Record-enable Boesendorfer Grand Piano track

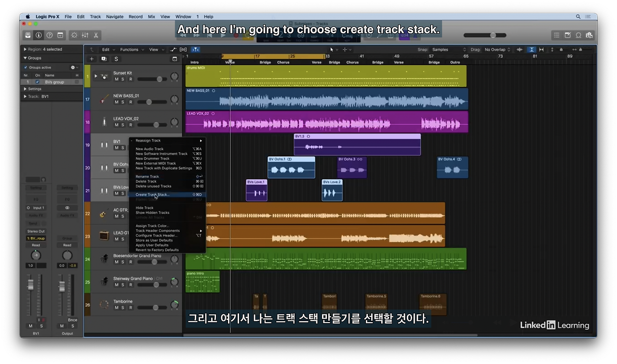[130, 262]
